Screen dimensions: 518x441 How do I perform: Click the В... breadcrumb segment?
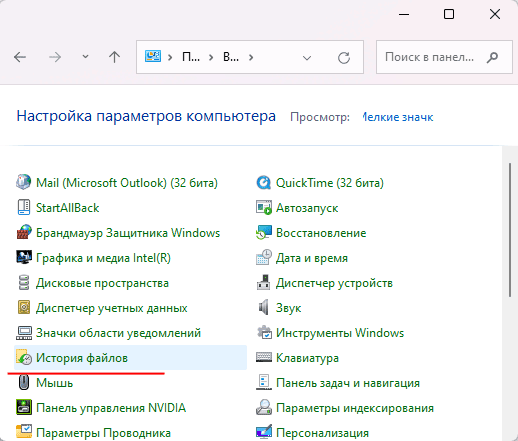231,57
